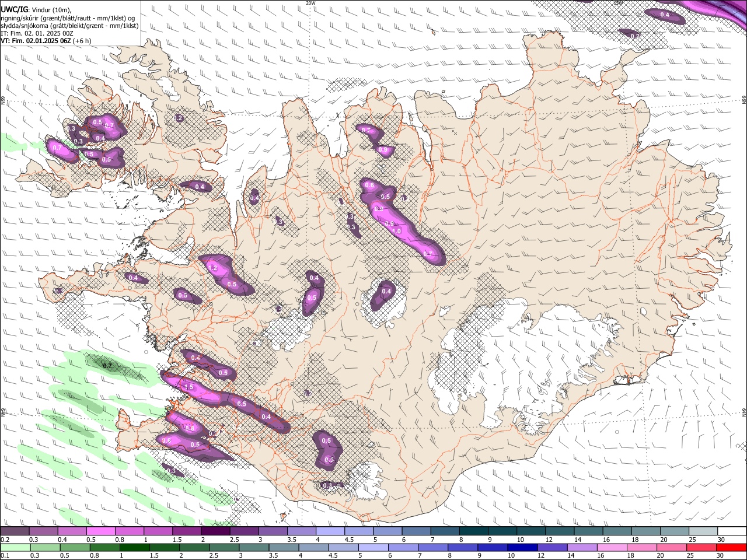Viewport: 747px width, 560px height.
Task: Click the 20 mm pink rain legend swatch
Action: point(672,548)
